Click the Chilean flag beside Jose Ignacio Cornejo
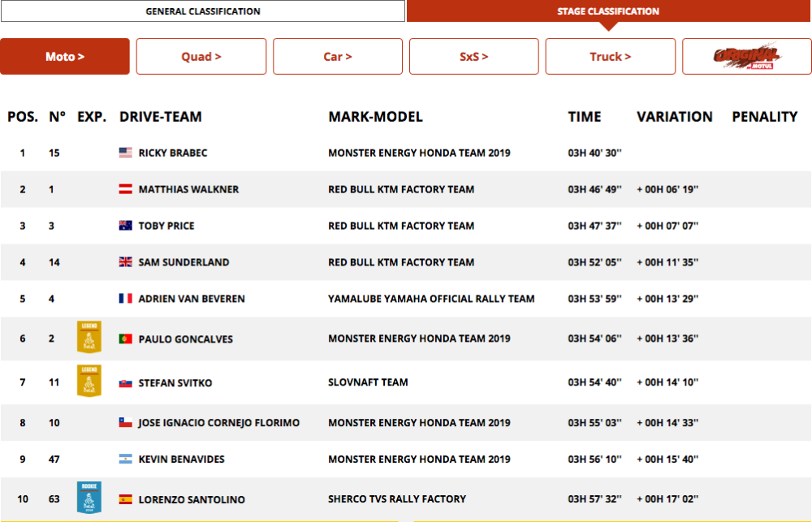 [x=127, y=423]
